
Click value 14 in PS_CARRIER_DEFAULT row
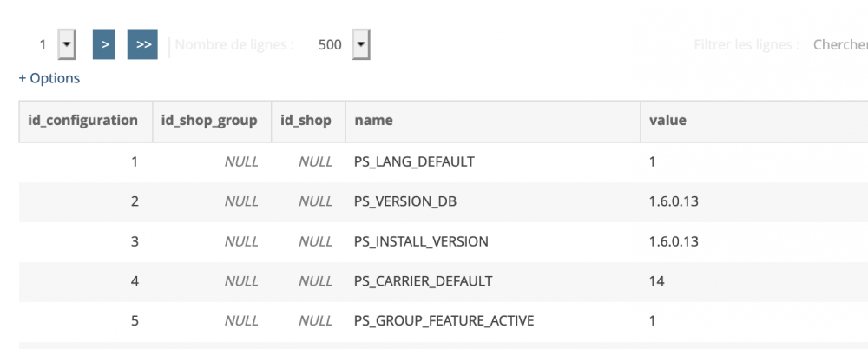pyautogui.click(x=656, y=281)
